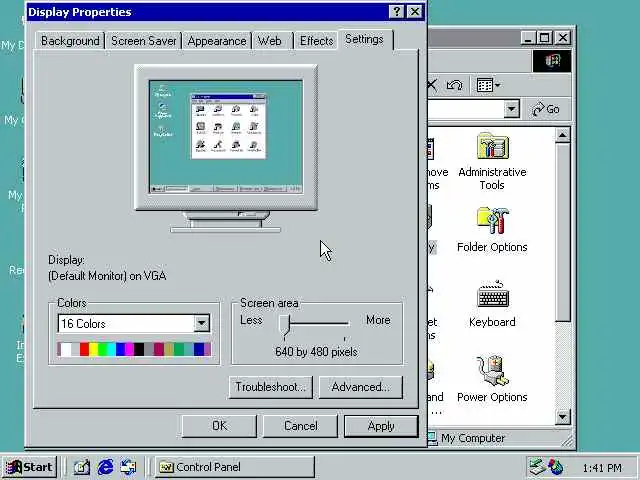Click the Show Desktop quick launch icon
The image size is (640, 480).
(82, 467)
